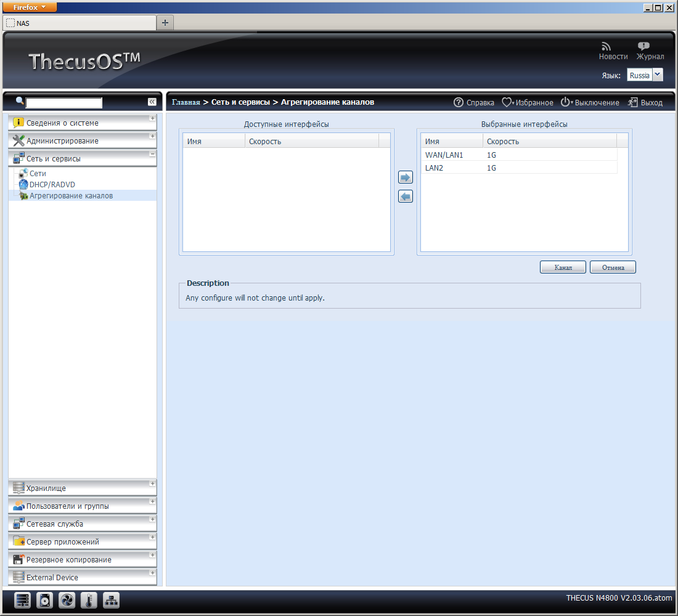Click the Отмена button
Viewport: 678px width, 616px height.
pyautogui.click(x=613, y=267)
